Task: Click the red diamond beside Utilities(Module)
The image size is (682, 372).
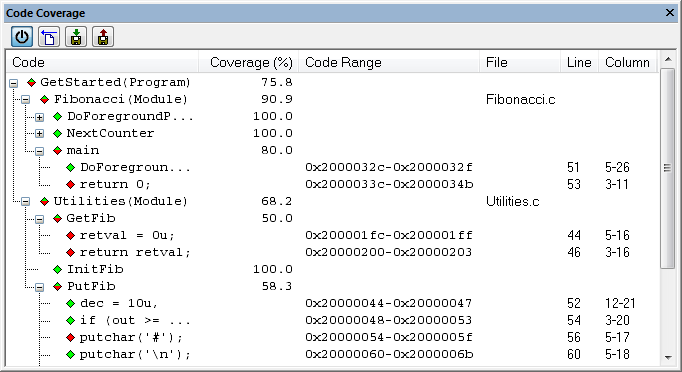Action: point(44,201)
